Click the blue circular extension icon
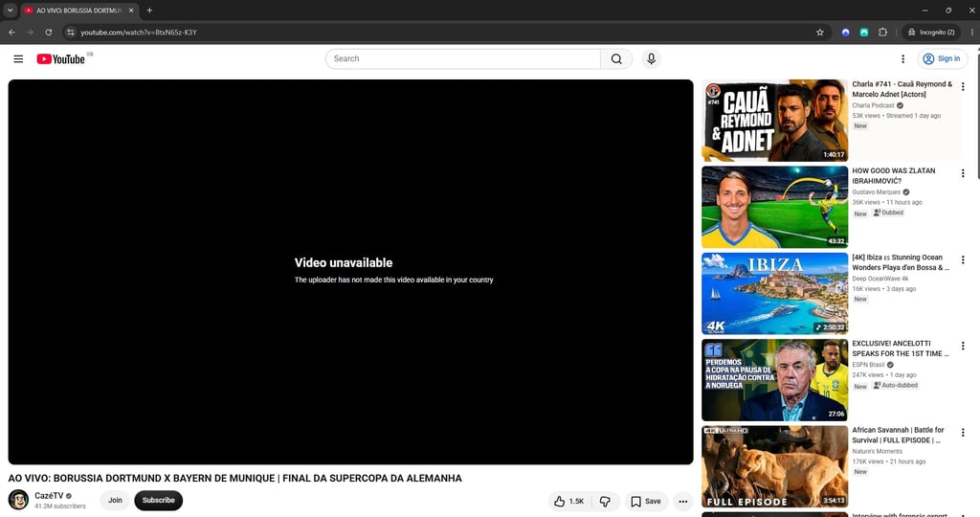Viewport: 980px width, 517px height. pos(845,32)
